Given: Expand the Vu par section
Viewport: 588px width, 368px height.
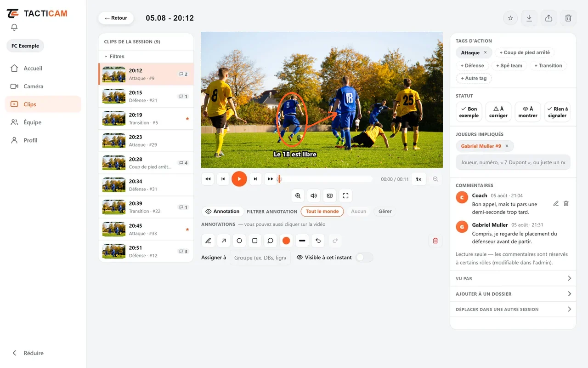Looking at the screenshot, I should point(513,278).
